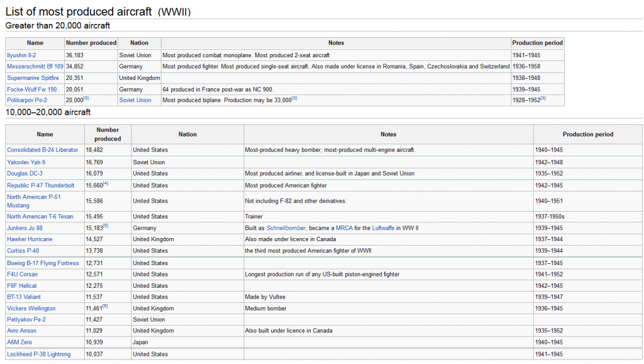Open footnote [3] after 33,000 in notes

294,98
